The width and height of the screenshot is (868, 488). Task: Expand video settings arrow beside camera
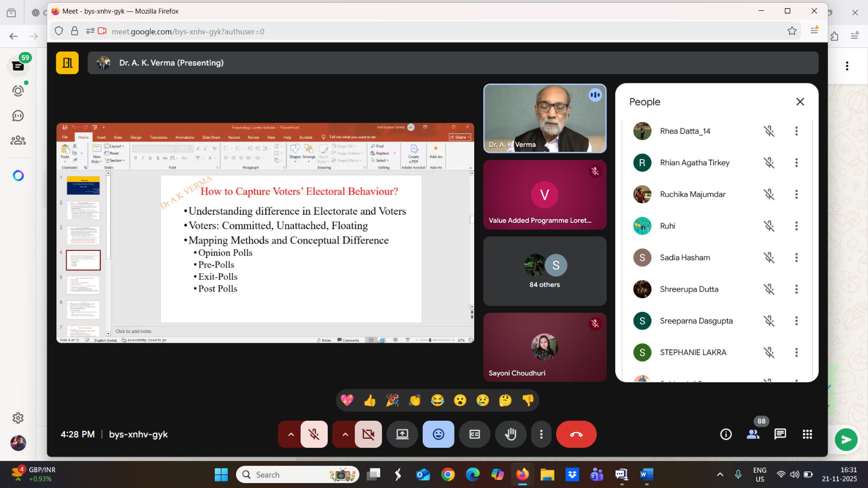pos(345,434)
